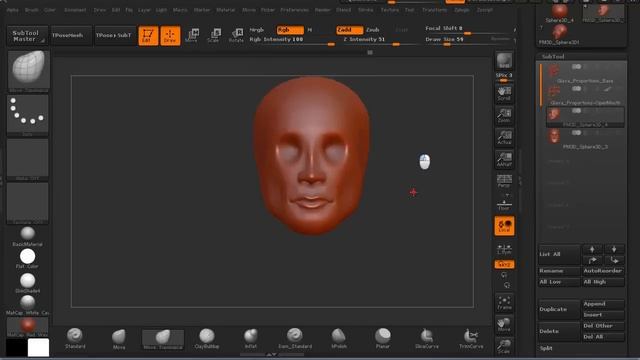This screenshot has width=640, height=360.
Task: Click the subtool select-down arrow button
Action: tap(614, 249)
